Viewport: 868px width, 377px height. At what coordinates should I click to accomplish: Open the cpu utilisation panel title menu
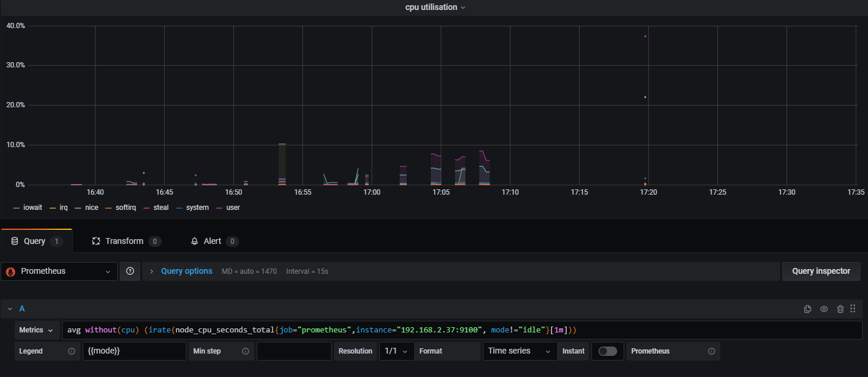(x=435, y=7)
